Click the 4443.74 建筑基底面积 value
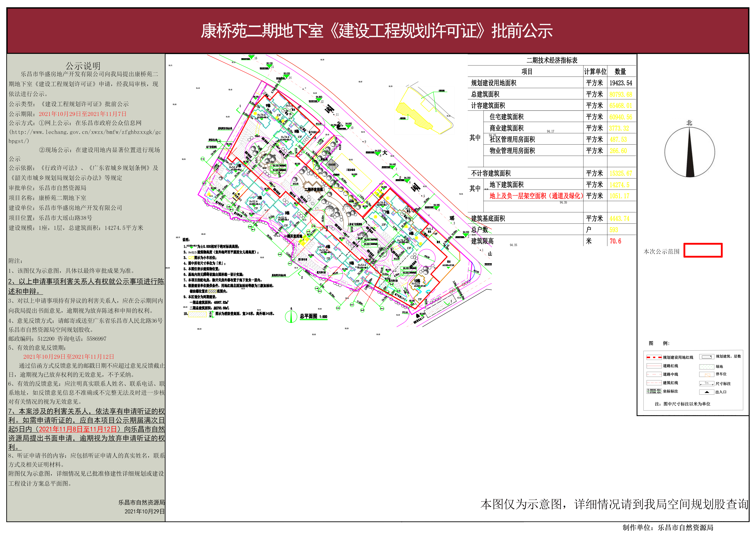The width and height of the screenshot is (756, 535). 620,218
